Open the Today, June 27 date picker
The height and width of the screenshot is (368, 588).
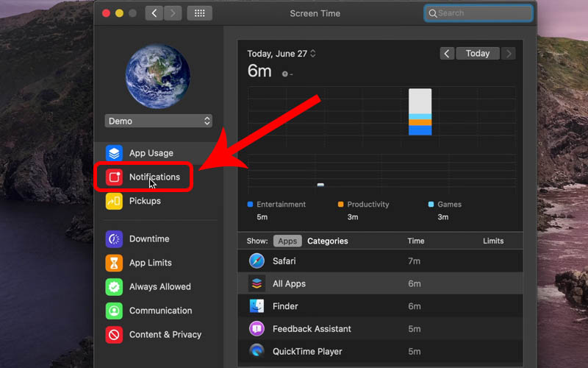(x=282, y=54)
